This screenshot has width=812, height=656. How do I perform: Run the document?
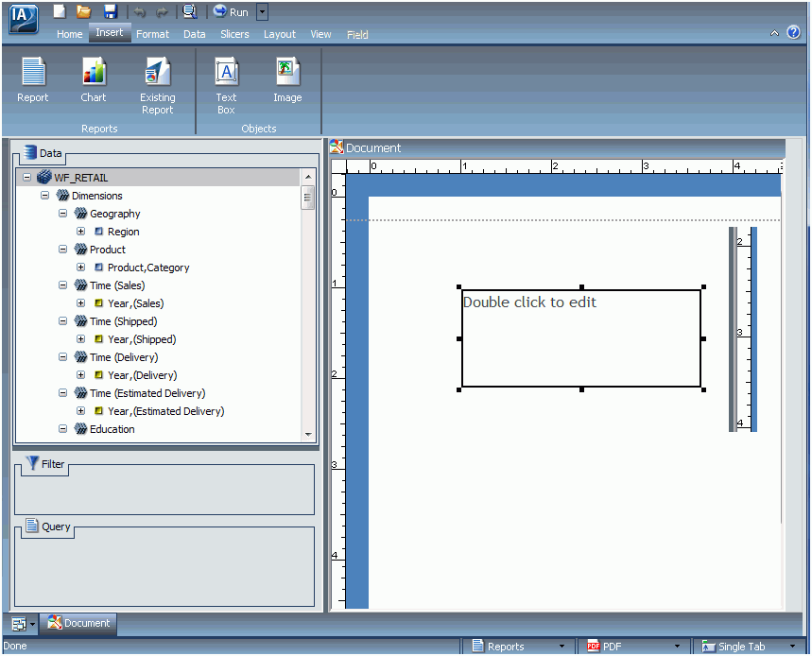point(231,11)
